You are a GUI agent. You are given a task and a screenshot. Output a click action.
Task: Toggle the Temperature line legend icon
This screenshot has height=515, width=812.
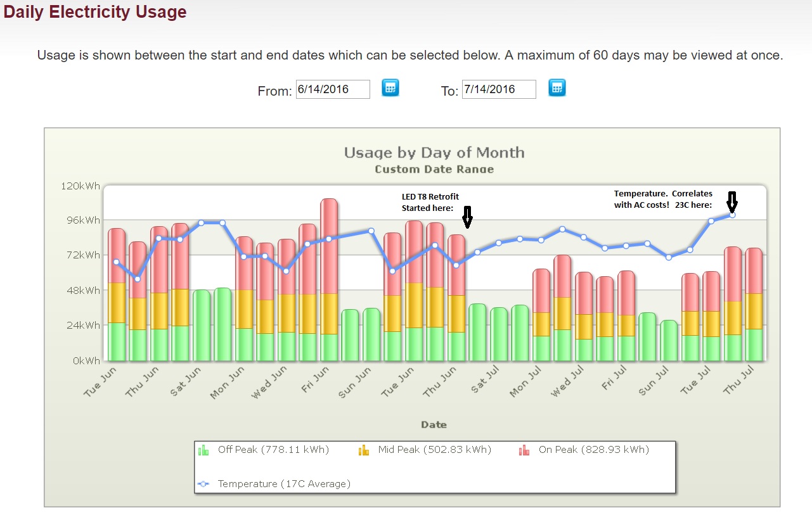click(x=203, y=484)
